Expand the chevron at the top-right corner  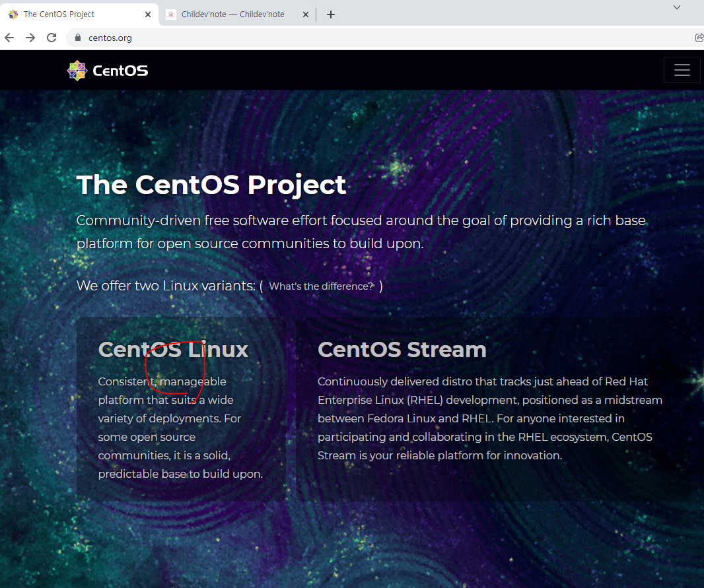click(x=676, y=7)
